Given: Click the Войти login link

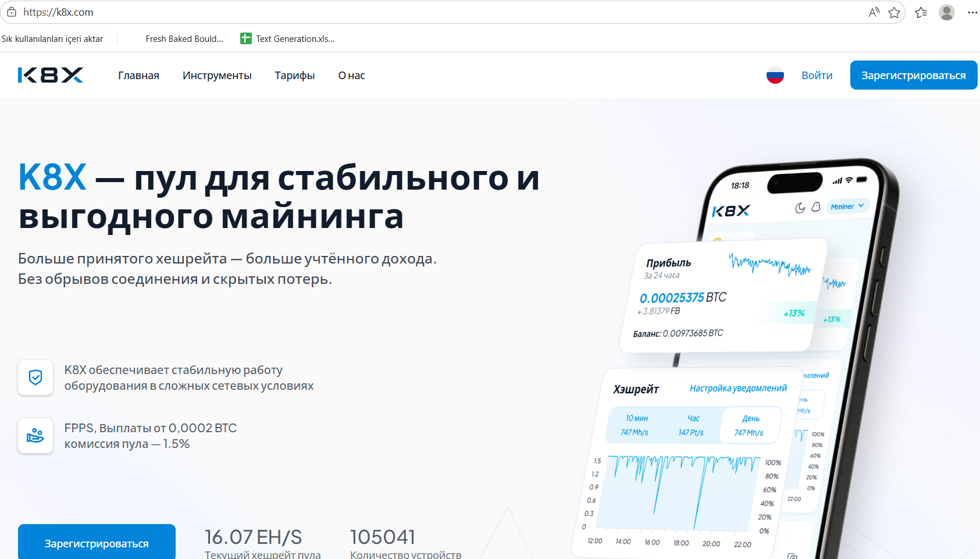Looking at the screenshot, I should point(817,75).
